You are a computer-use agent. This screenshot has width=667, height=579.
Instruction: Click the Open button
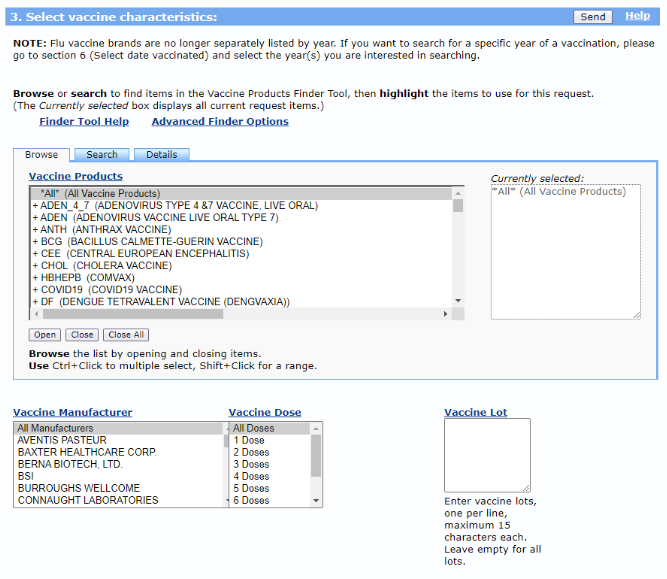tap(45, 335)
